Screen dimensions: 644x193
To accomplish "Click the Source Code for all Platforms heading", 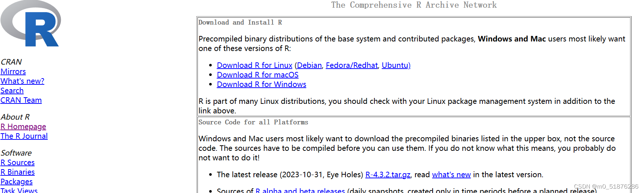I will point(253,122).
